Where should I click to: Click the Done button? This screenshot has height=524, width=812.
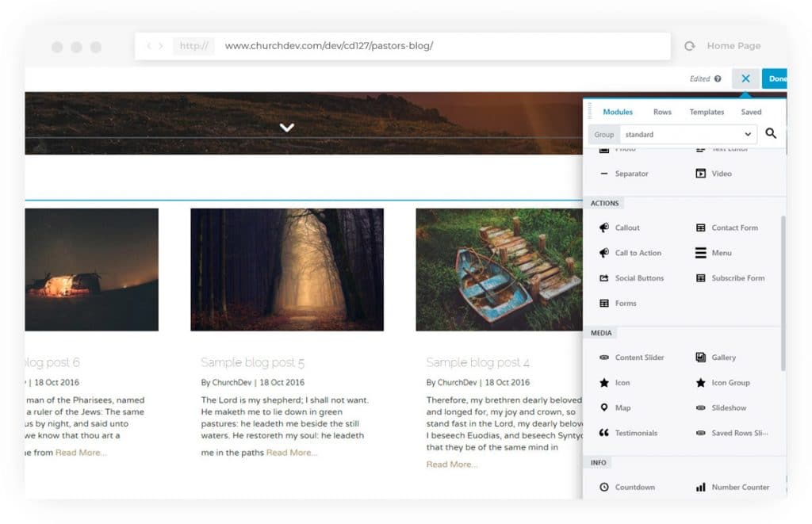[x=776, y=78]
